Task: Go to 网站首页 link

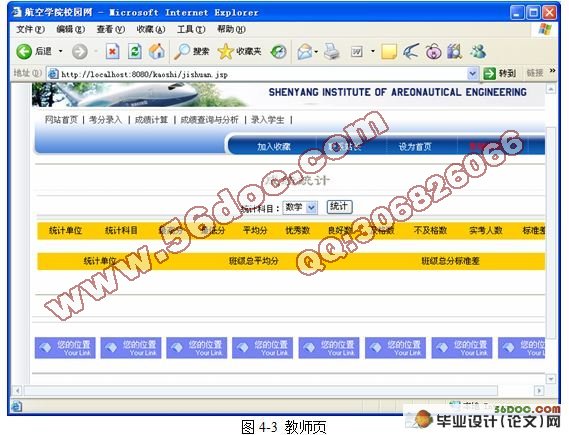Action: [61, 119]
